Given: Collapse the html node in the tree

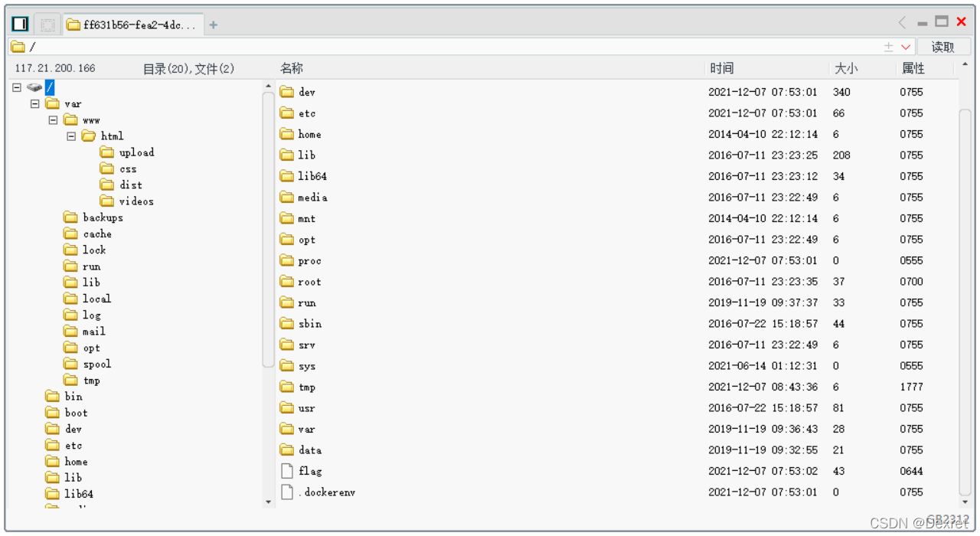Looking at the screenshot, I should tap(71, 136).
